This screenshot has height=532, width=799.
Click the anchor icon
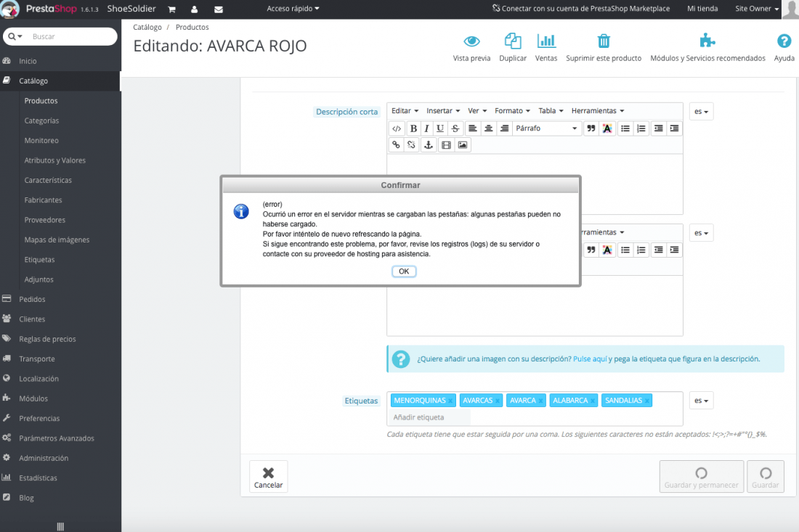coord(429,145)
